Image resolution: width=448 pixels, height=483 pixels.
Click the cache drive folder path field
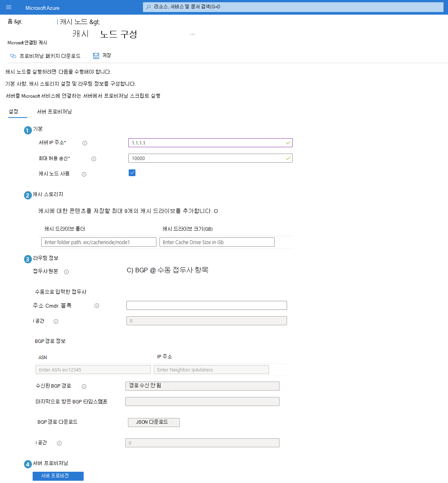[x=99, y=242]
